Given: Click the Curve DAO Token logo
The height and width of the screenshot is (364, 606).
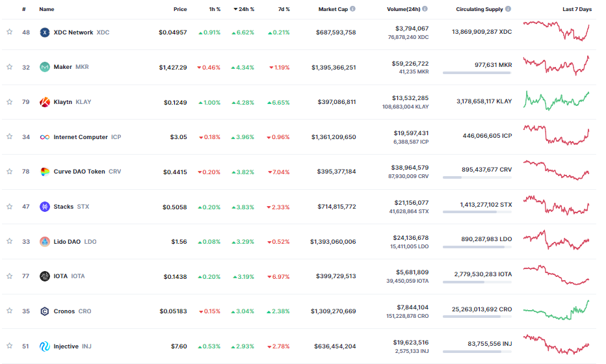Looking at the screenshot, I should (x=45, y=172).
